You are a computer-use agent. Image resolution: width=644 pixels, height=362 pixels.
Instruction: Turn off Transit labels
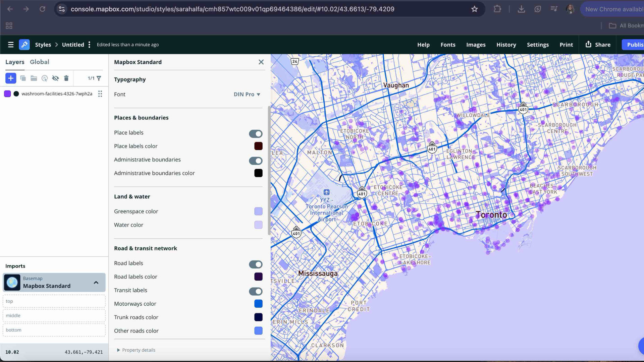256,291
